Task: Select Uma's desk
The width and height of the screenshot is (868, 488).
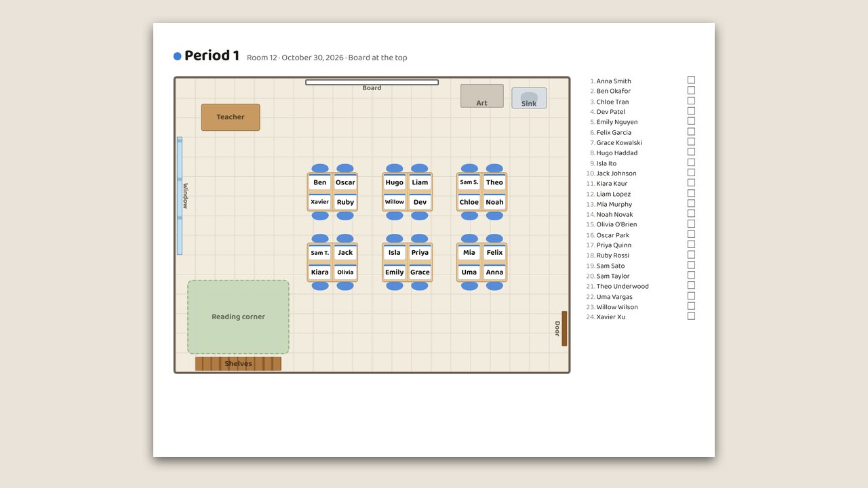Action: click(469, 272)
